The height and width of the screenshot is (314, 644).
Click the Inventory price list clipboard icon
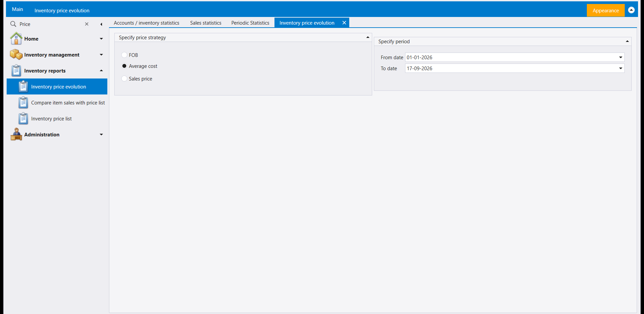23,118
